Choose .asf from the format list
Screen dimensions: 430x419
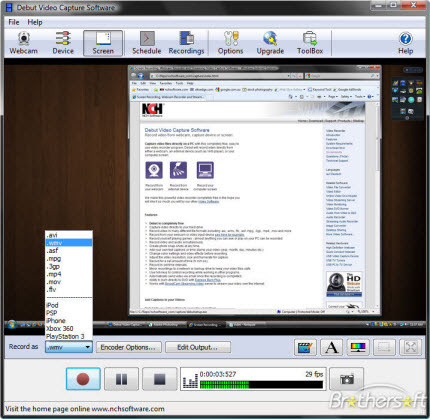point(69,251)
